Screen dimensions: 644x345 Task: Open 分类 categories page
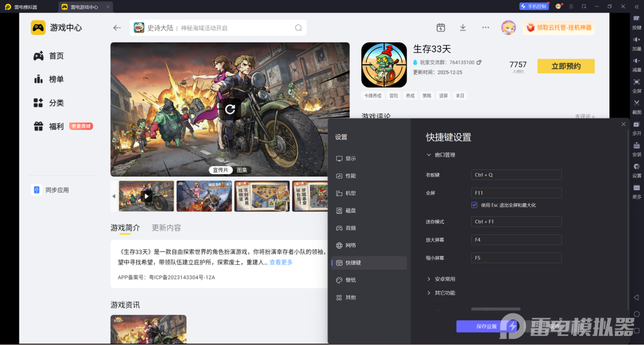49,103
